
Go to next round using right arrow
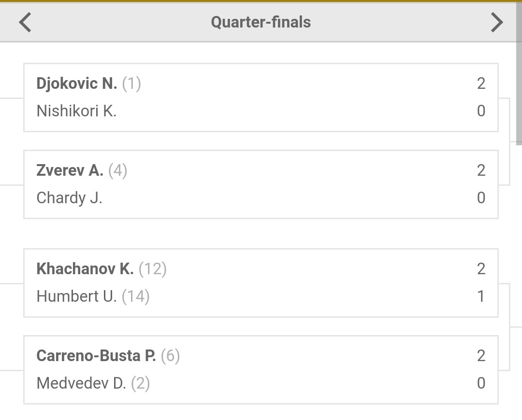(497, 22)
